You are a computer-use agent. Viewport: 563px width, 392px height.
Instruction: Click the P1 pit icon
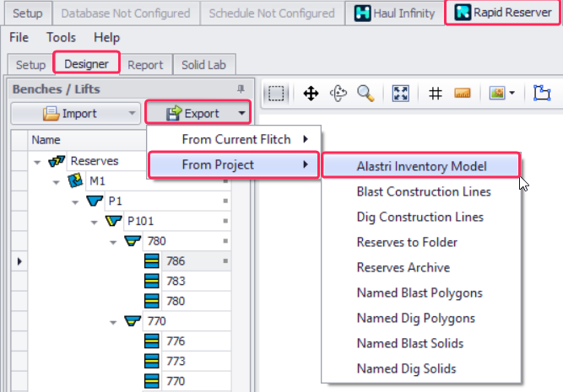(x=95, y=201)
